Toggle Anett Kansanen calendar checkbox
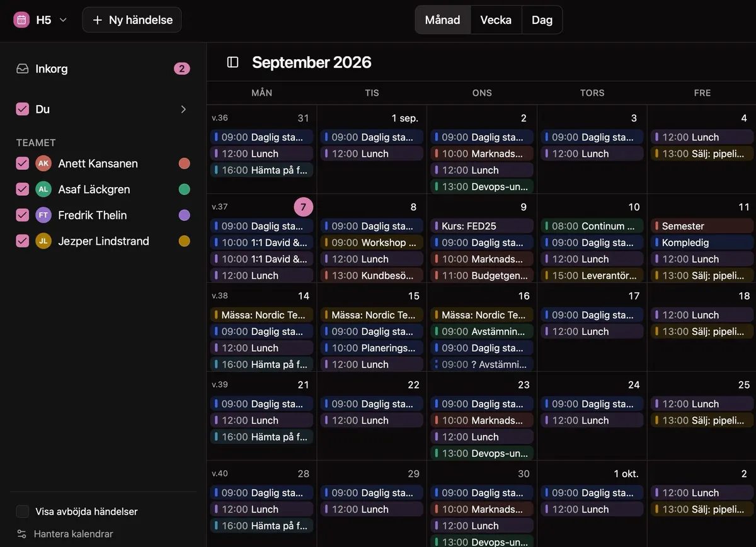This screenshot has width=756, height=547. [x=23, y=164]
